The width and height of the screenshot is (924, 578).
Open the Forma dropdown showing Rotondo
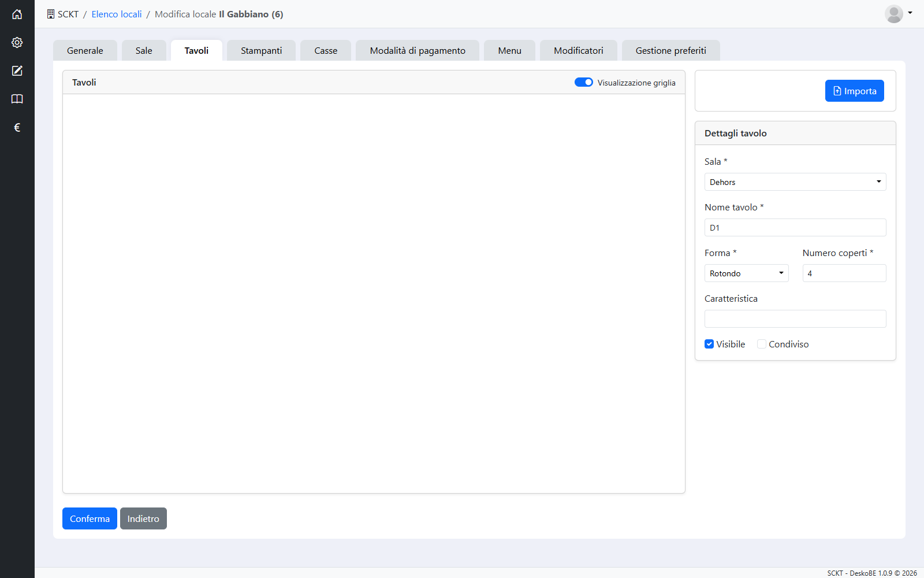[x=746, y=273]
